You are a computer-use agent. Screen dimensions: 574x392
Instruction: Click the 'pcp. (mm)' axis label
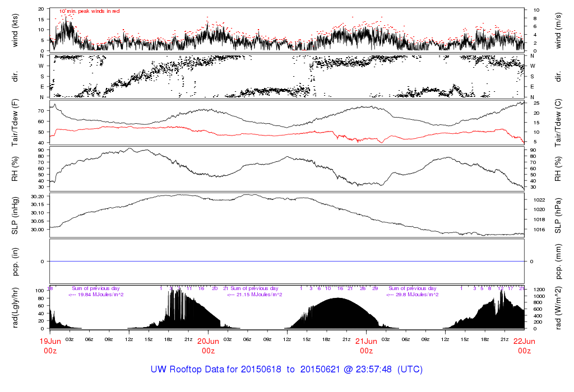559,261
